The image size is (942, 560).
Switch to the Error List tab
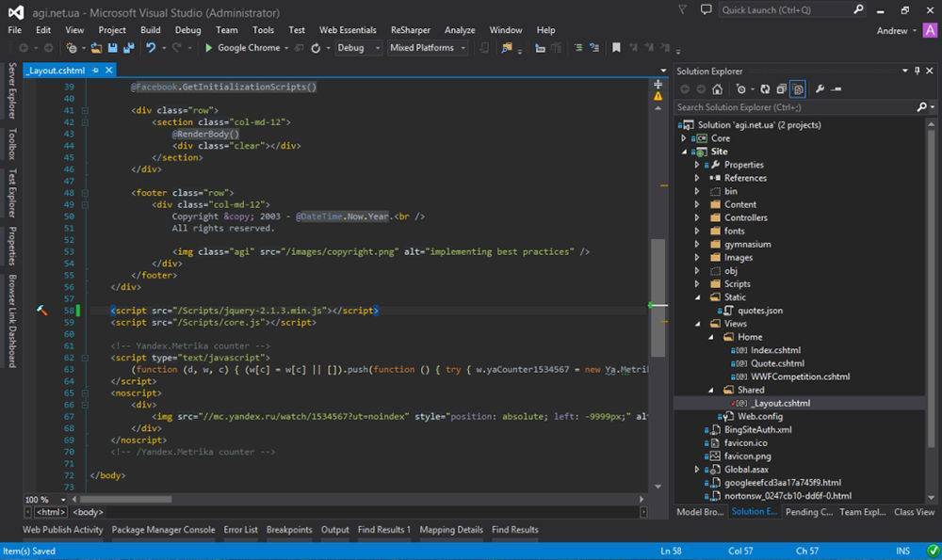[240, 530]
